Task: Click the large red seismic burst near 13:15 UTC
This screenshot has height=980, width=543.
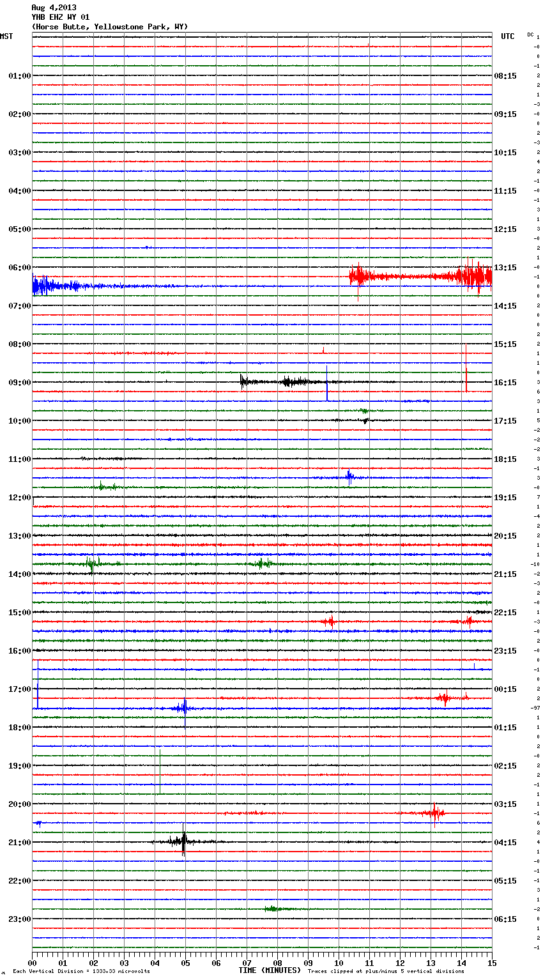Action: (420, 277)
